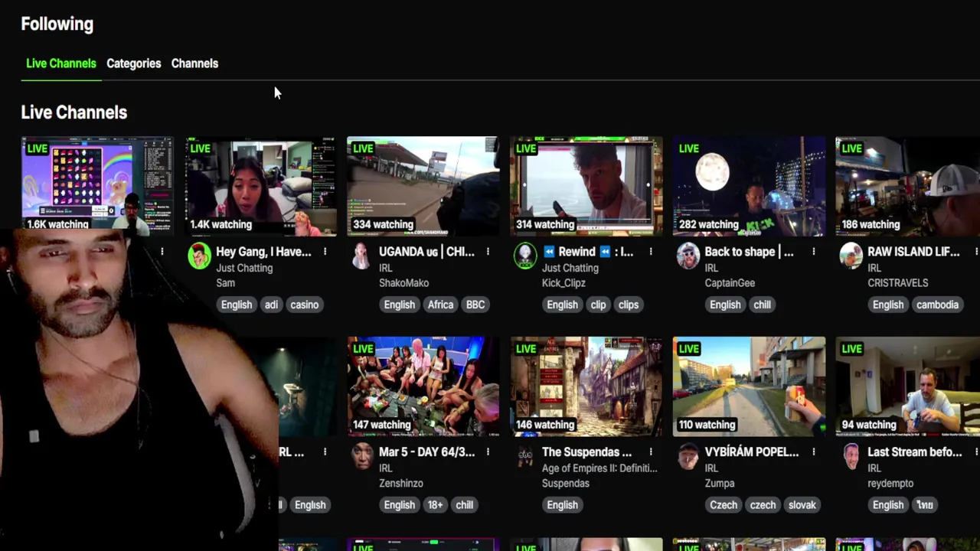Select the English tag under Suspendas

(562, 505)
